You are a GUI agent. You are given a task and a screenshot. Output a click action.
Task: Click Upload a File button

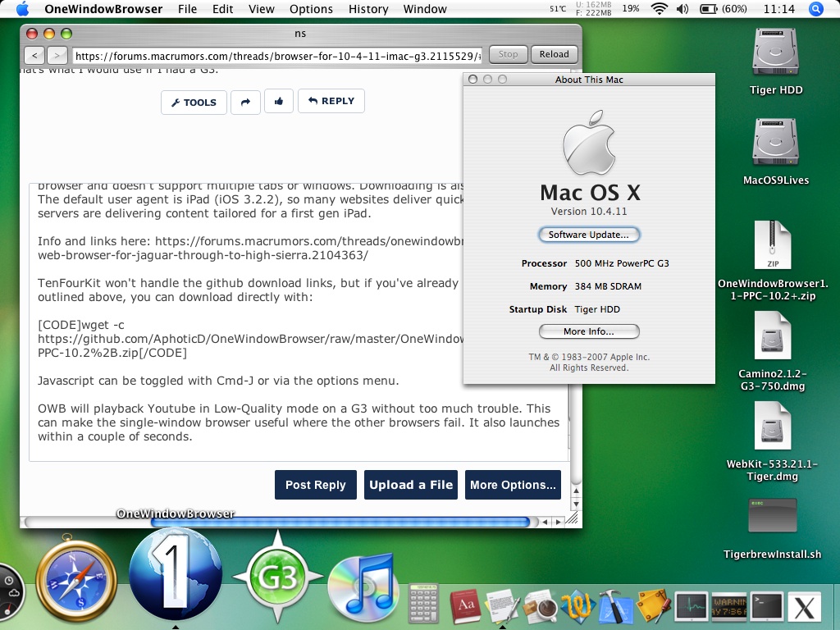tap(411, 485)
